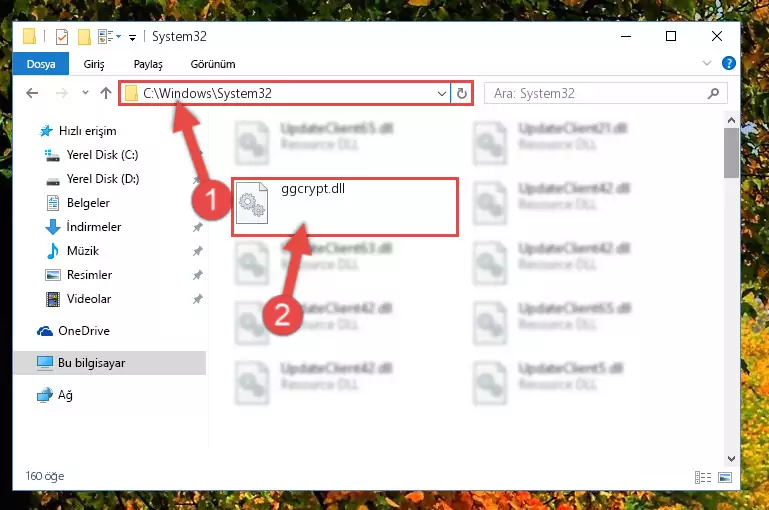Click the Ara: System32 search box
This screenshot has width=769, height=510.
(605, 93)
